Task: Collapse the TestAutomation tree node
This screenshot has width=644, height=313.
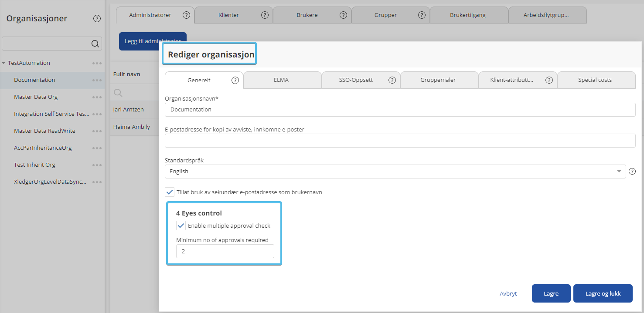Action: pyautogui.click(x=4, y=63)
